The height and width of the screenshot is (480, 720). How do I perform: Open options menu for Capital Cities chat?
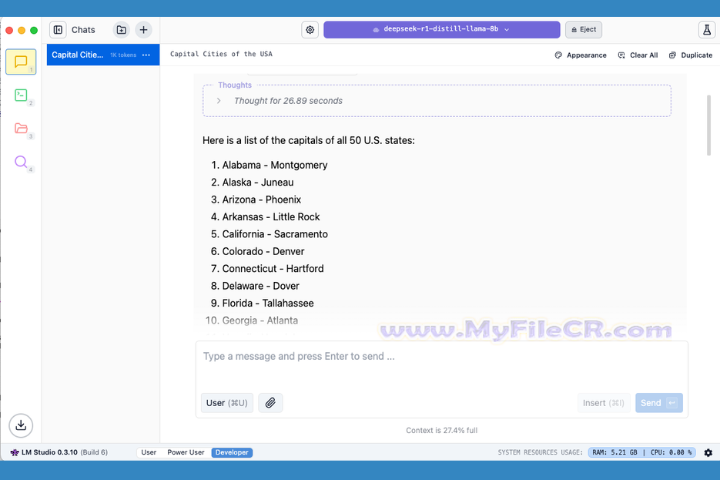pos(146,55)
